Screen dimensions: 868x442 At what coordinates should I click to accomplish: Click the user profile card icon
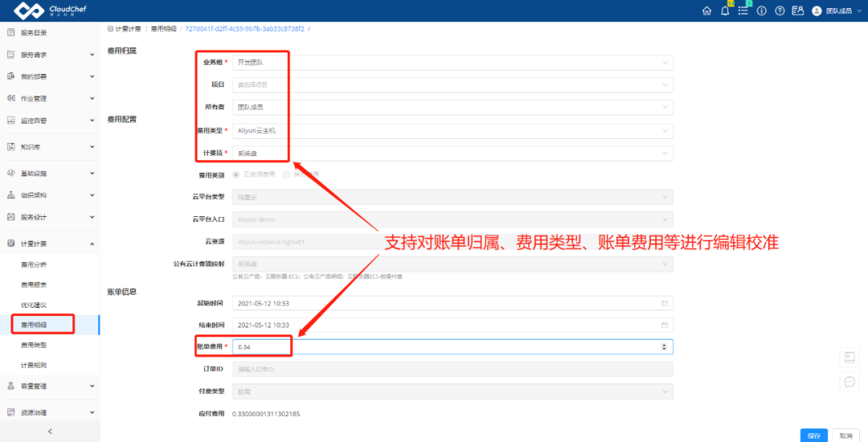pyautogui.click(x=798, y=11)
